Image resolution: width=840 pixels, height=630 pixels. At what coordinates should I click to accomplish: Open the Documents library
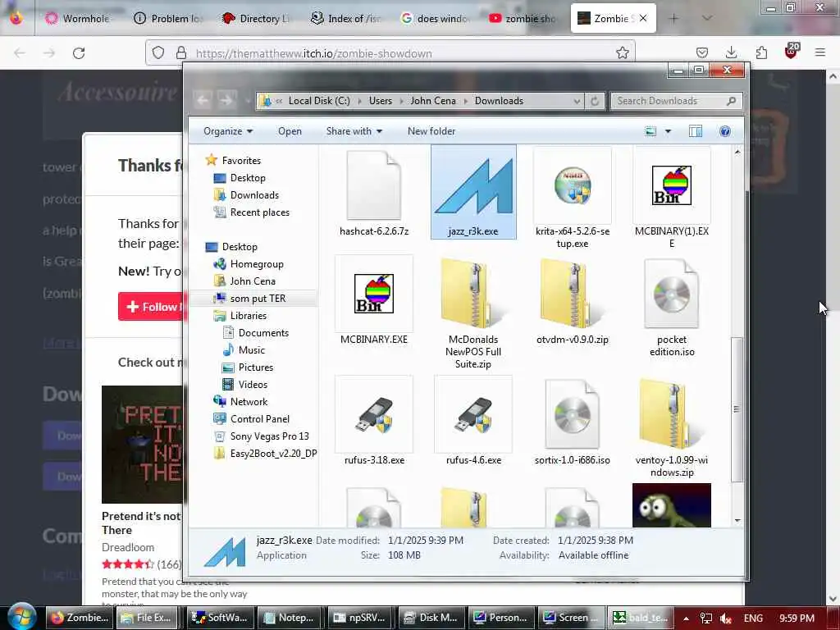263,333
